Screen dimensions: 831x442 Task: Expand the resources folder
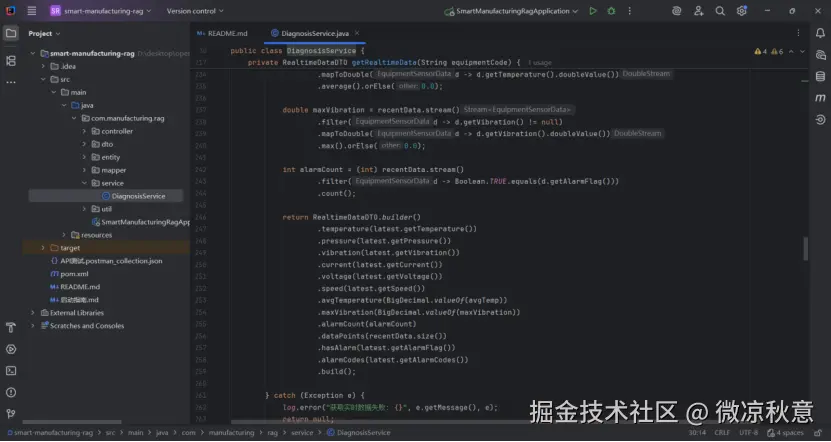(64, 235)
